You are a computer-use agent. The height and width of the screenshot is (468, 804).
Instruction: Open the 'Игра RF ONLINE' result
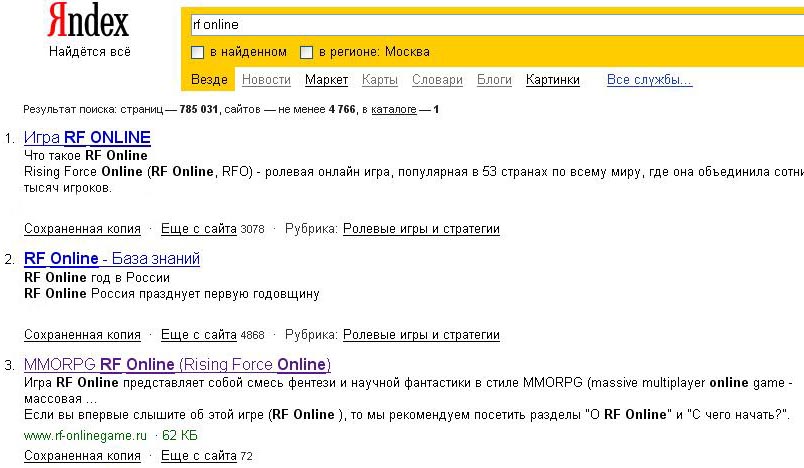coord(87,137)
